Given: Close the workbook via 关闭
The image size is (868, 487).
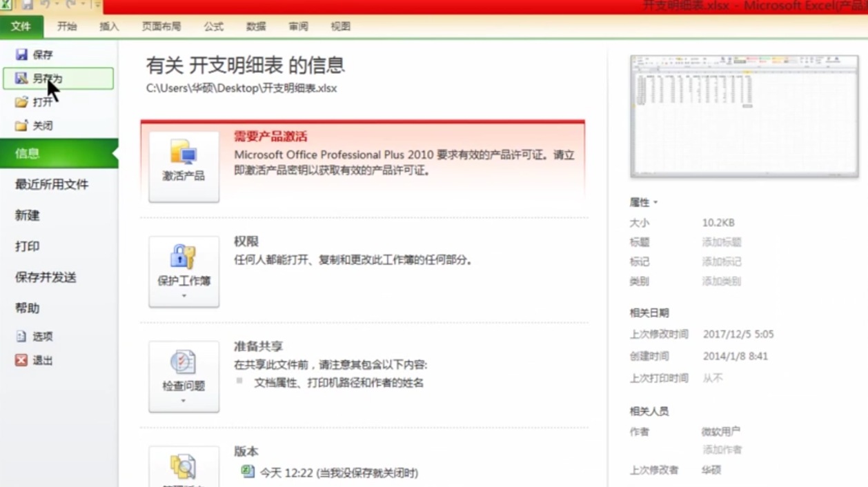Looking at the screenshot, I should pos(34,126).
